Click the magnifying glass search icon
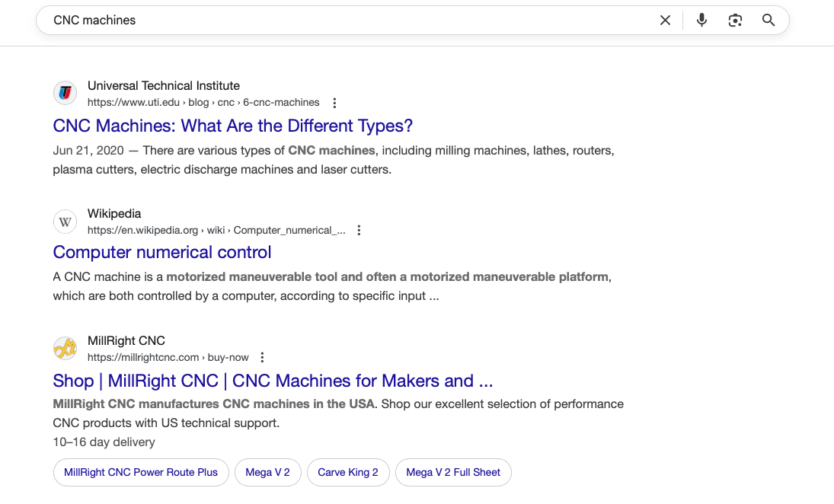The width and height of the screenshot is (834, 504). pos(768,21)
